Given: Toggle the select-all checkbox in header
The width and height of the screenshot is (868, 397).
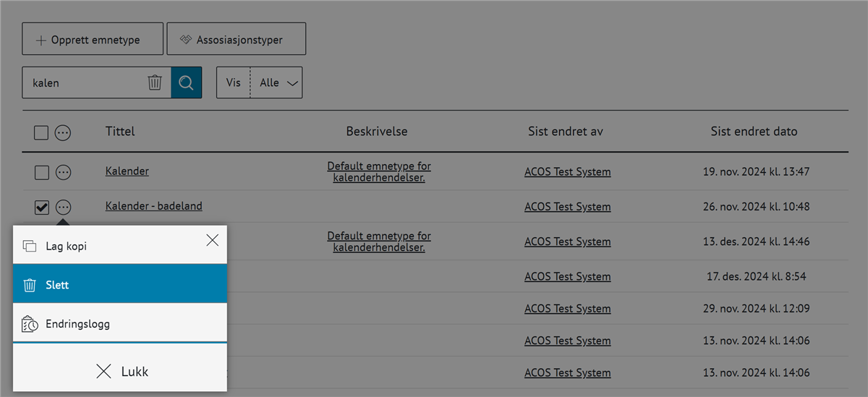Looking at the screenshot, I should pyautogui.click(x=41, y=132).
